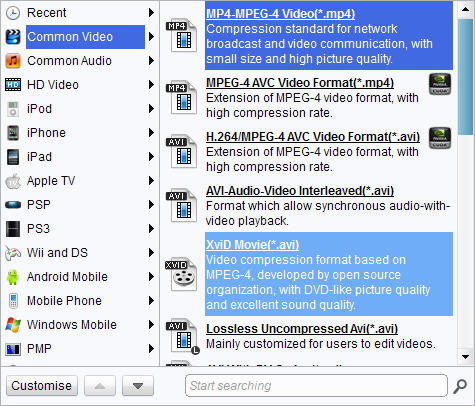The image size is (475, 406).
Task: Click the Android Mobile robot icon
Action: point(13,277)
